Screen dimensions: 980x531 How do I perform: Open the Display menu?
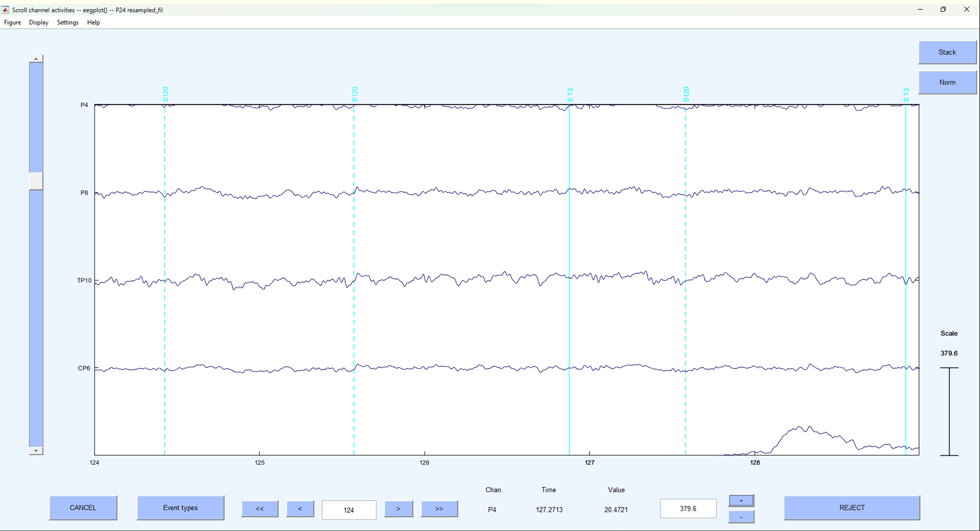coord(38,22)
